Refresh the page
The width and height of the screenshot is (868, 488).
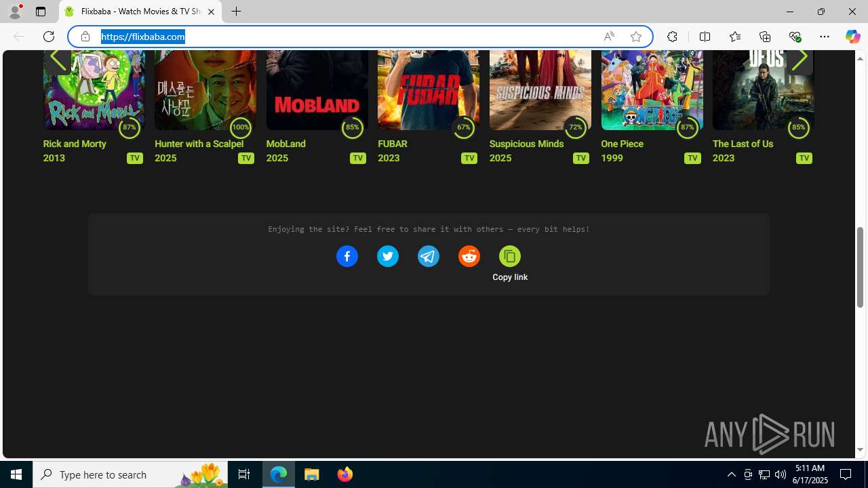(49, 37)
